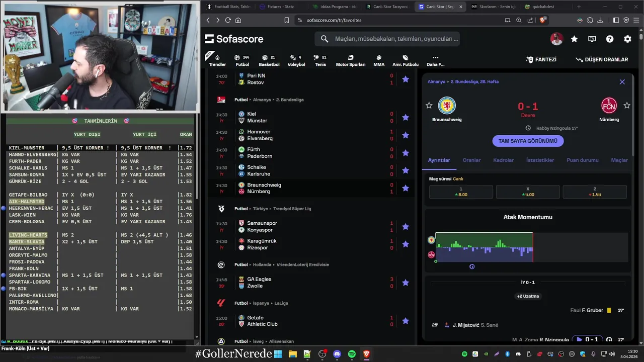Toggle favorite star for Schalke–Karlsruhe
Screen dimensions: 644x362
click(406, 170)
